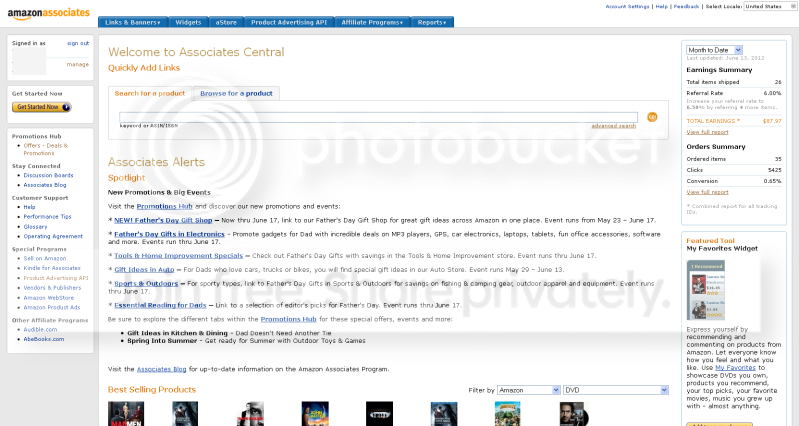This screenshot has height=426, width=799.
Task: Open the Associates Blog sidebar link
Action: tap(45, 185)
